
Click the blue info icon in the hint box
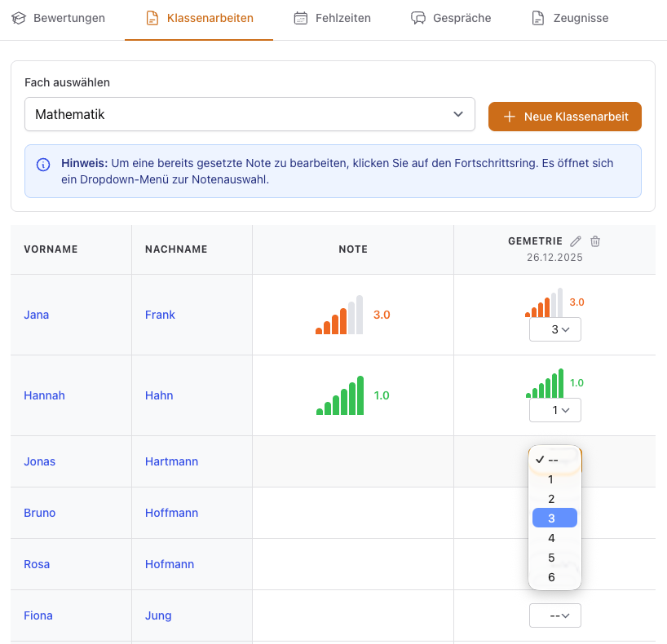point(43,164)
